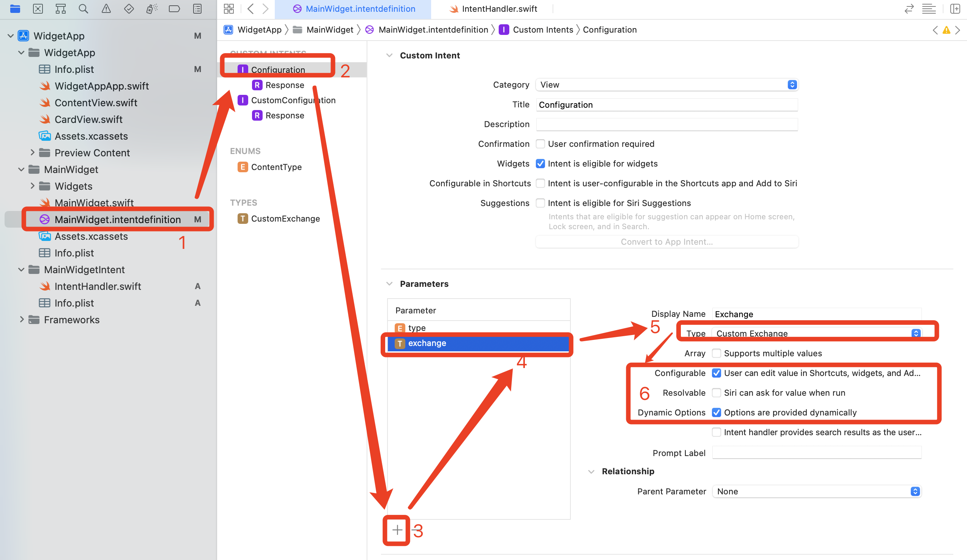Open the Report navigator icon
This screenshot has height=560, width=967.
click(x=197, y=8)
